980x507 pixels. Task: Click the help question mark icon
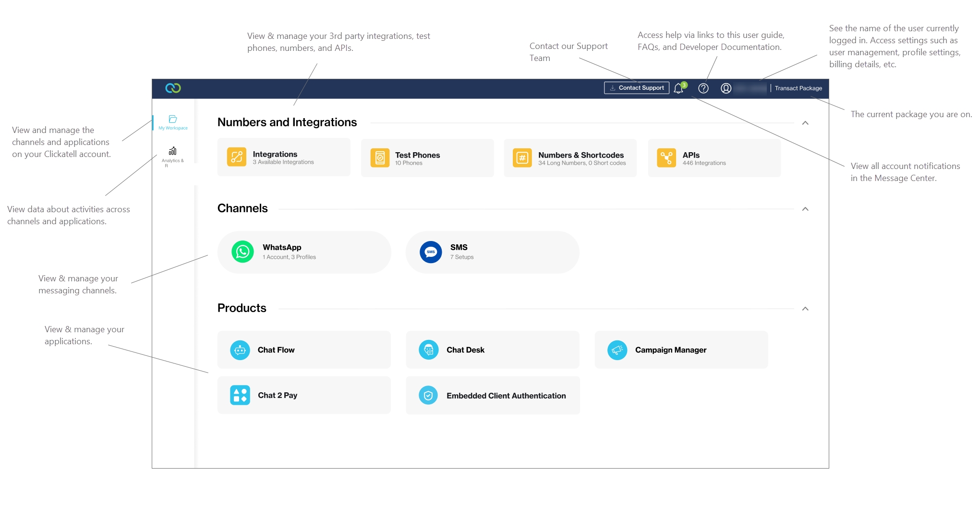(703, 88)
